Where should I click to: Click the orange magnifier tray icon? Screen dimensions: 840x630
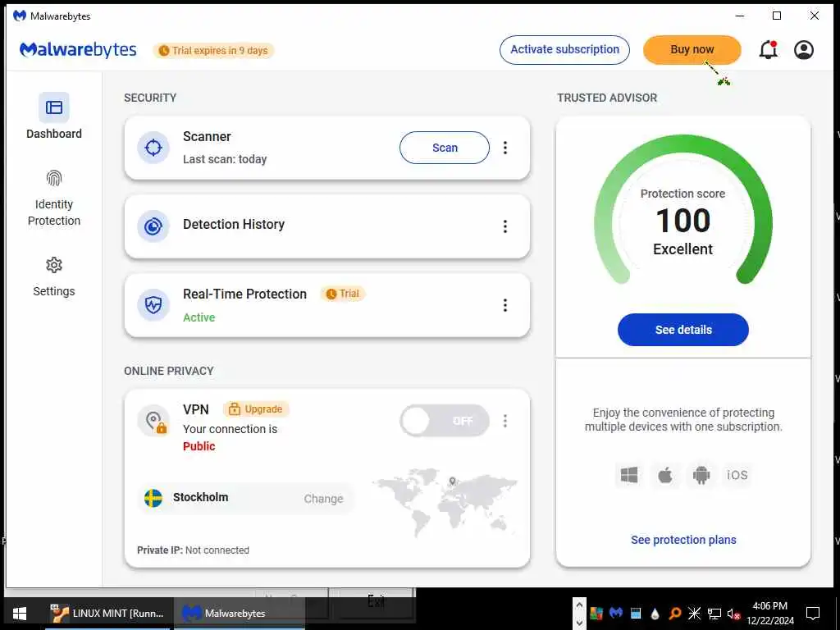tap(675, 614)
